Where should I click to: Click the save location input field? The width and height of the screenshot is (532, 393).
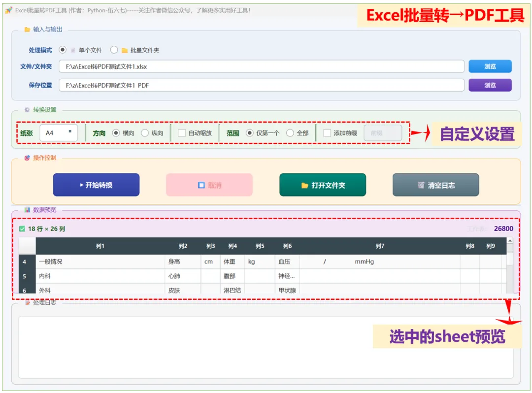pos(261,85)
